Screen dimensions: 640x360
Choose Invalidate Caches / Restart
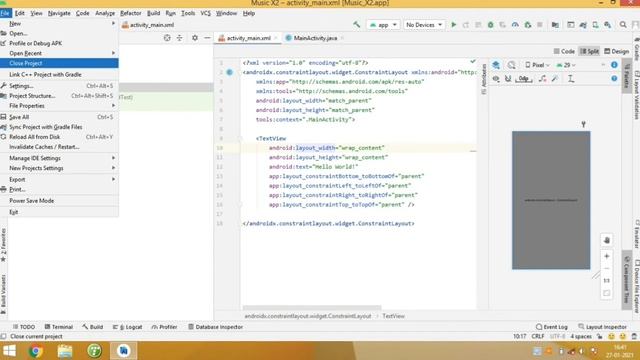click(59, 147)
